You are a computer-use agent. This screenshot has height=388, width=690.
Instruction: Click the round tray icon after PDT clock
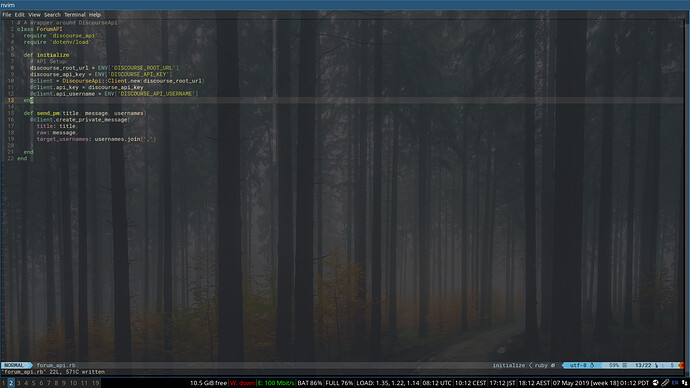click(x=655, y=383)
